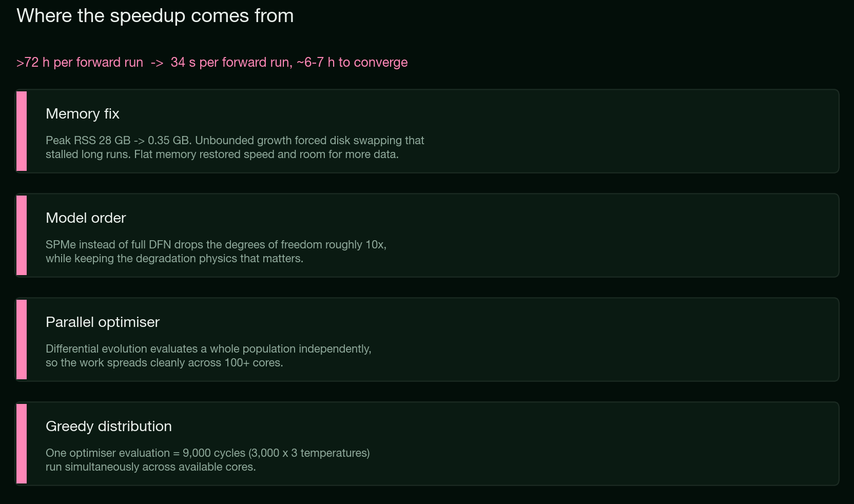Select the SPMe instead of full DFN text
The height and width of the screenshot is (504, 854).
pyautogui.click(x=216, y=251)
